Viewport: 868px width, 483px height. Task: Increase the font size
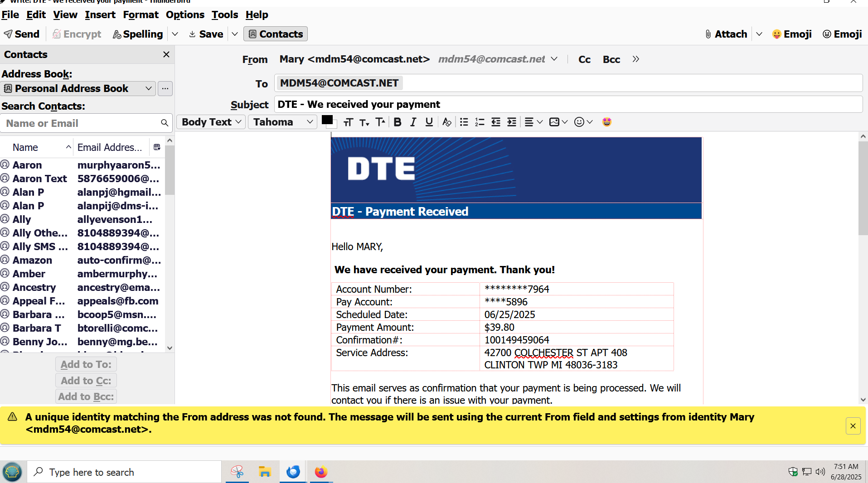click(380, 122)
